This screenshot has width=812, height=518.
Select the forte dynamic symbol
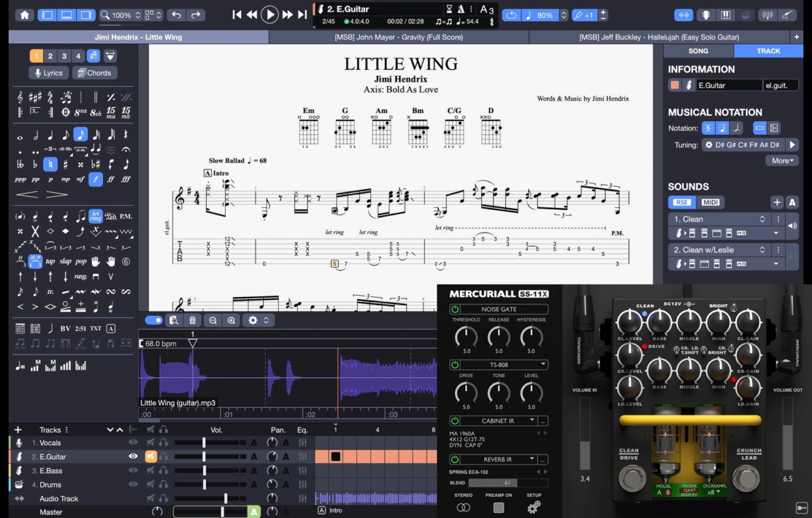[x=96, y=179]
